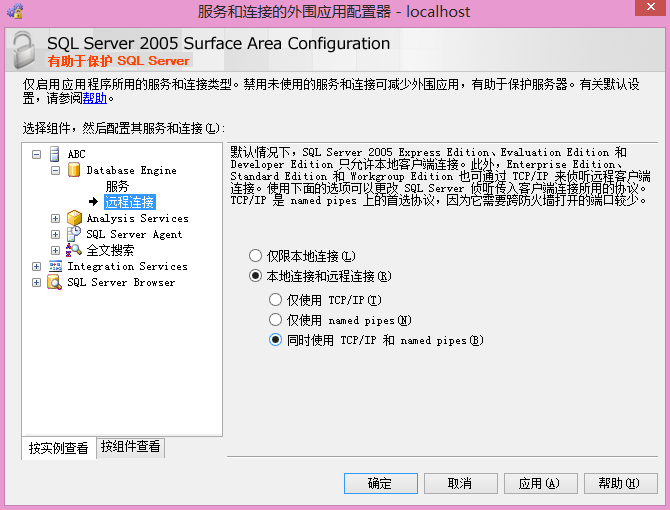Click the 全文搜索 magnifier icon
This screenshot has height=510, width=670.
click(x=74, y=250)
